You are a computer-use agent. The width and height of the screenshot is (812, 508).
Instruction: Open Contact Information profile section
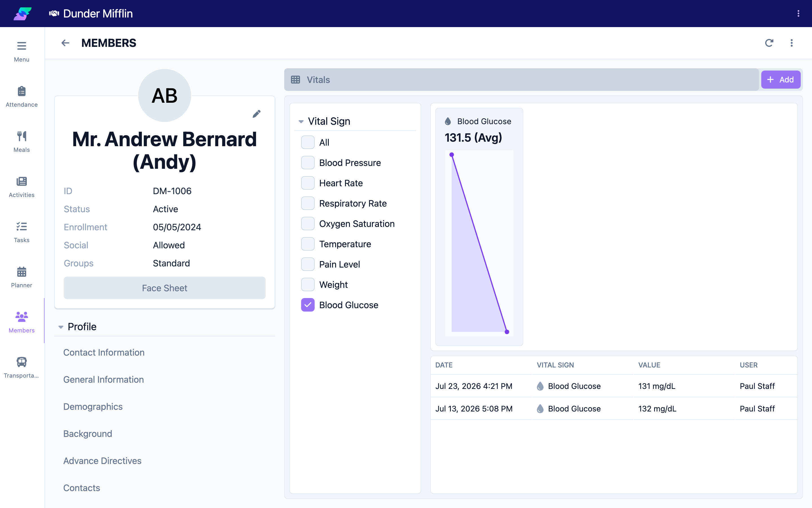click(x=104, y=352)
